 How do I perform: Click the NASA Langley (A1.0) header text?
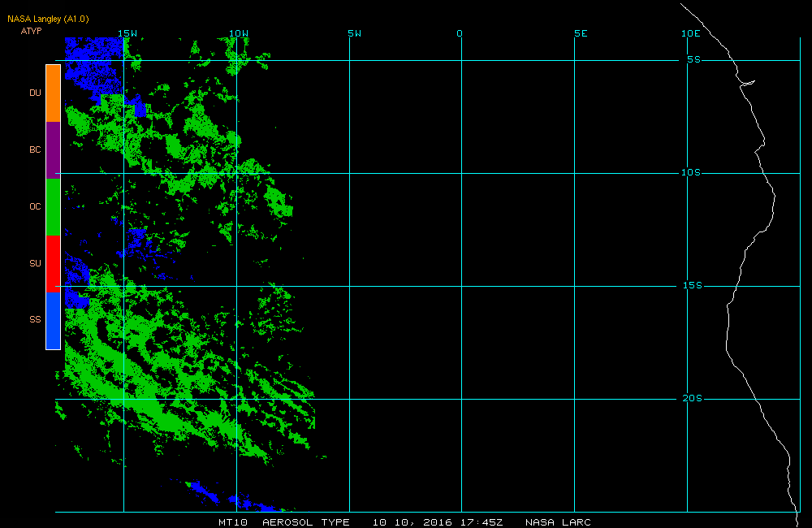coord(48,19)
